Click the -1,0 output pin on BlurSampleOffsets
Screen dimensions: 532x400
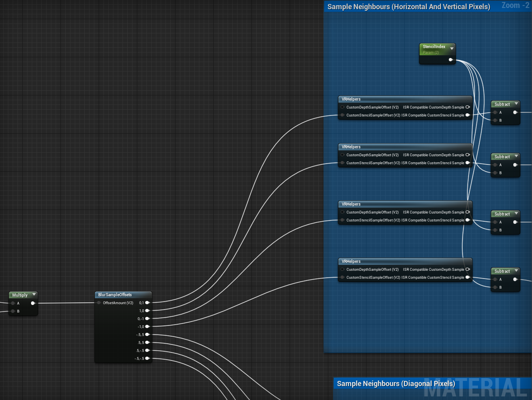[x=147, y=327]
